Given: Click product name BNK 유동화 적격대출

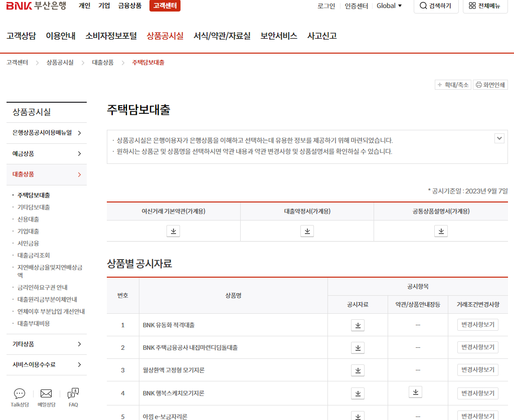Looking at the screenshot, I should point(169,325).
